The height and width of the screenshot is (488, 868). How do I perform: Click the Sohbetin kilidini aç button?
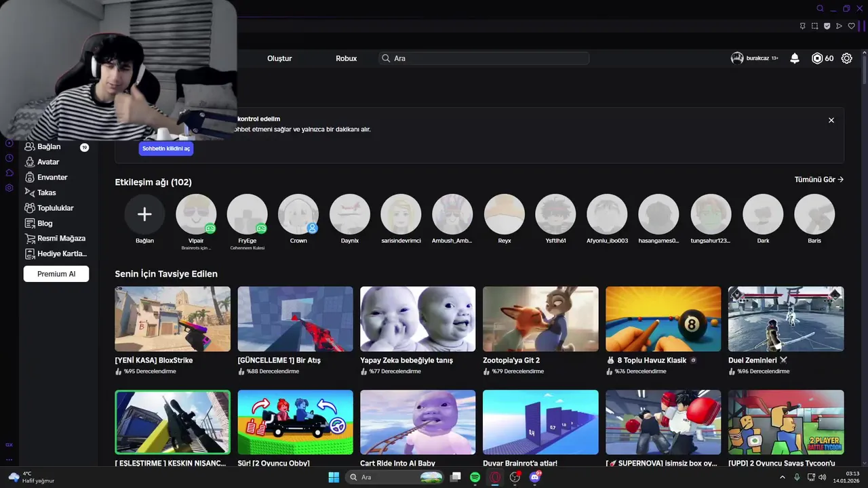click(166, 148)
